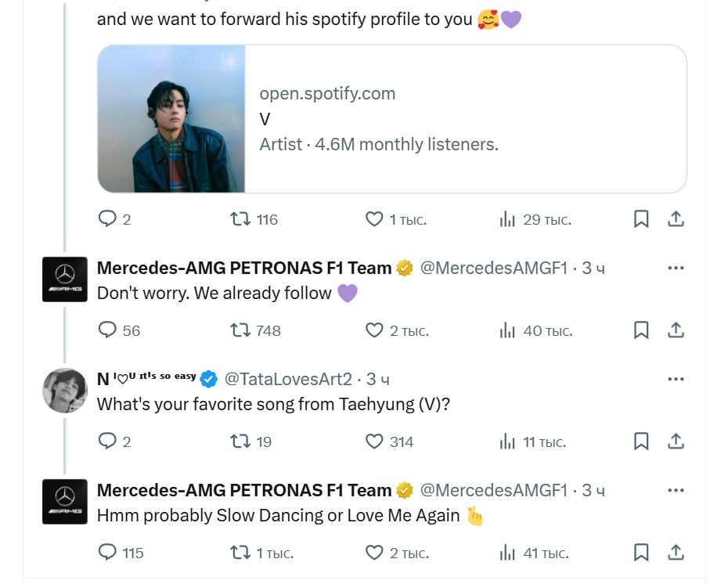This screenshot has width=728, height=584.
Task: Open more options on Slow Dancing tweet
Action: coord(676,490)
